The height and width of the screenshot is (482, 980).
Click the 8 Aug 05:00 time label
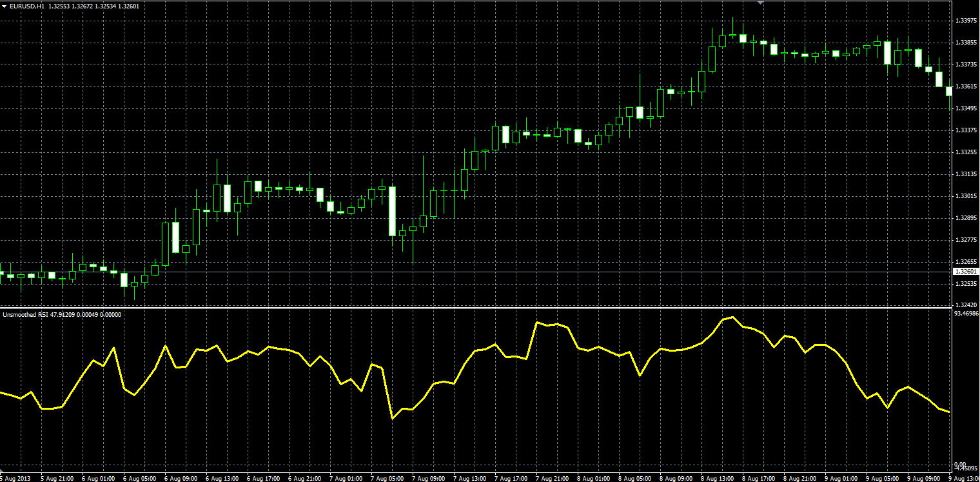(634, 478)
